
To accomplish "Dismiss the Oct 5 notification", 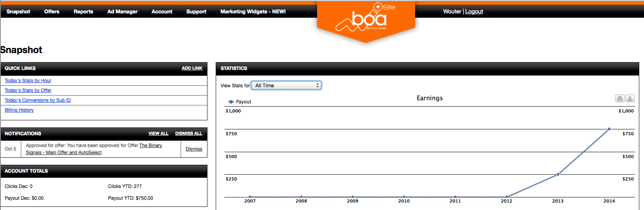I will pos(194,149).
